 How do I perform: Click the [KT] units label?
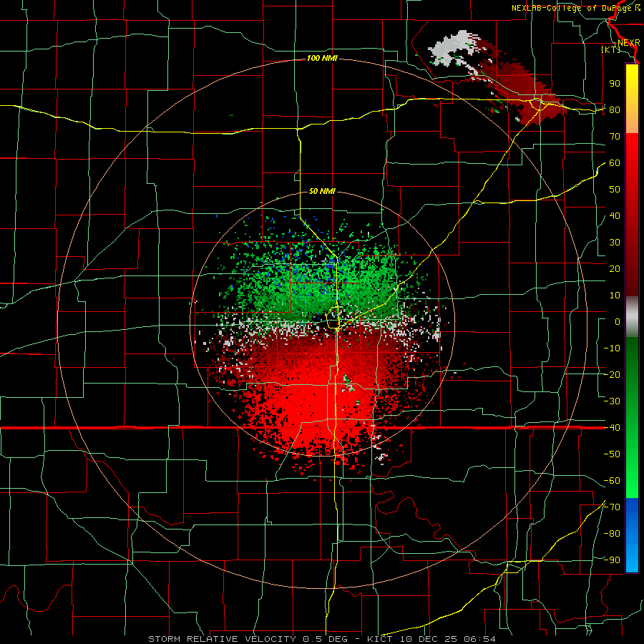click(x=610, y=49)
